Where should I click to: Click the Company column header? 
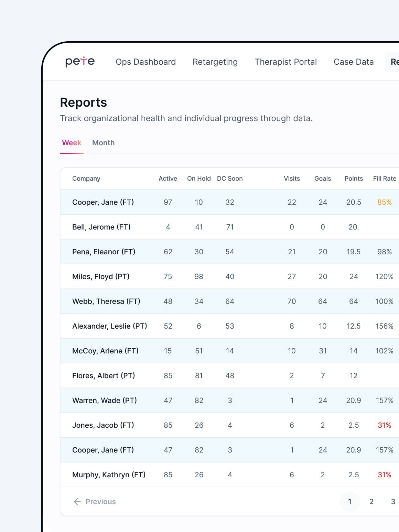(86, 179)
